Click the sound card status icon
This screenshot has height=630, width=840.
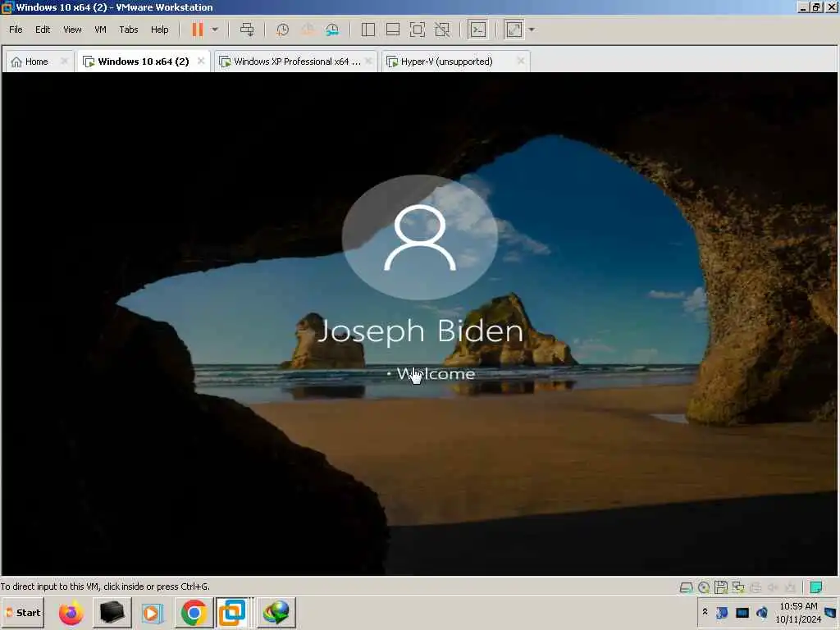click(773, 587)
